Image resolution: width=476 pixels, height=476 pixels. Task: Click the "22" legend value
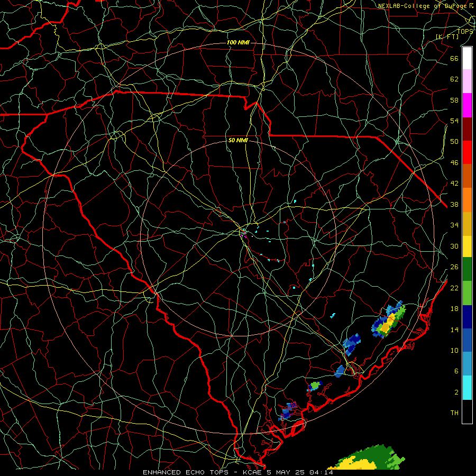[454, 288]
